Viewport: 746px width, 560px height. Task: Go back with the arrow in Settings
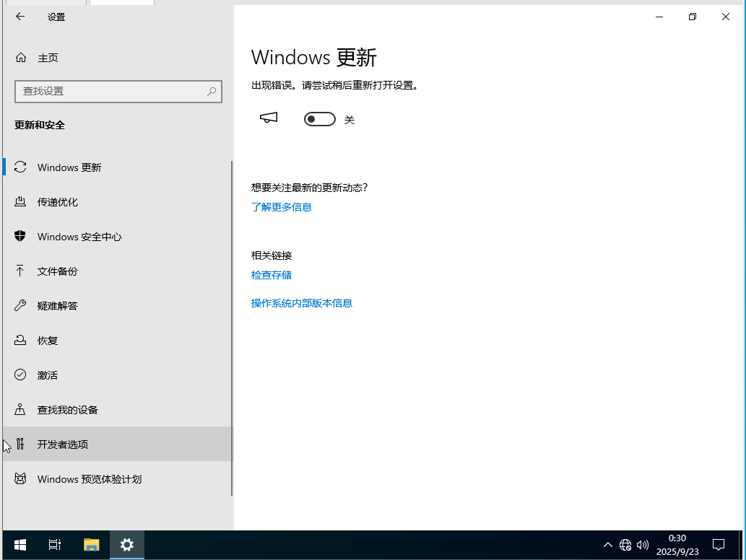coord(20,17)
